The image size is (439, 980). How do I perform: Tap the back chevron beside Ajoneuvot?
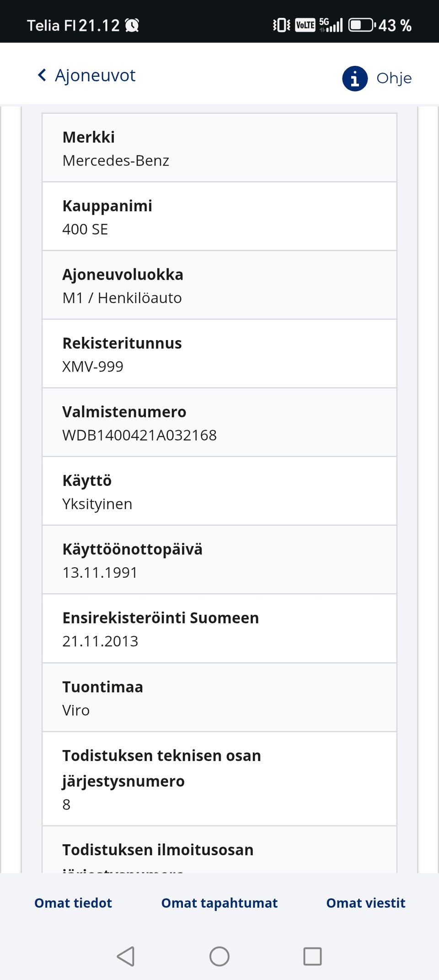click(42, 75)
